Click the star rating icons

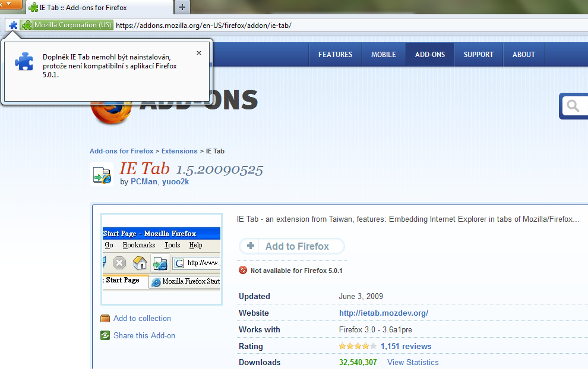[x=358, y=346]
